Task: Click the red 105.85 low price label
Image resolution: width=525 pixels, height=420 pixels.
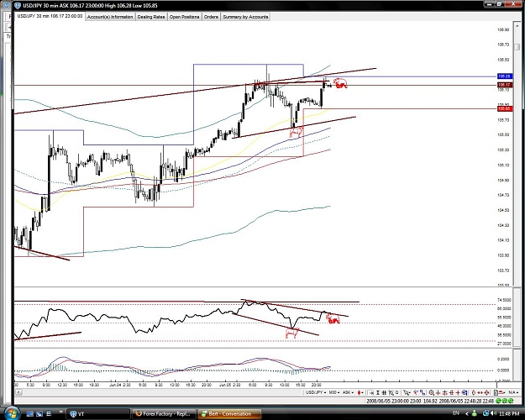Action: pyautogui.click(x=504, y=109)
